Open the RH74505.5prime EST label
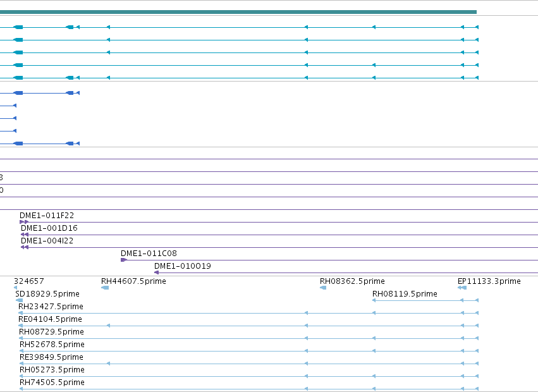 click(52, 383)
